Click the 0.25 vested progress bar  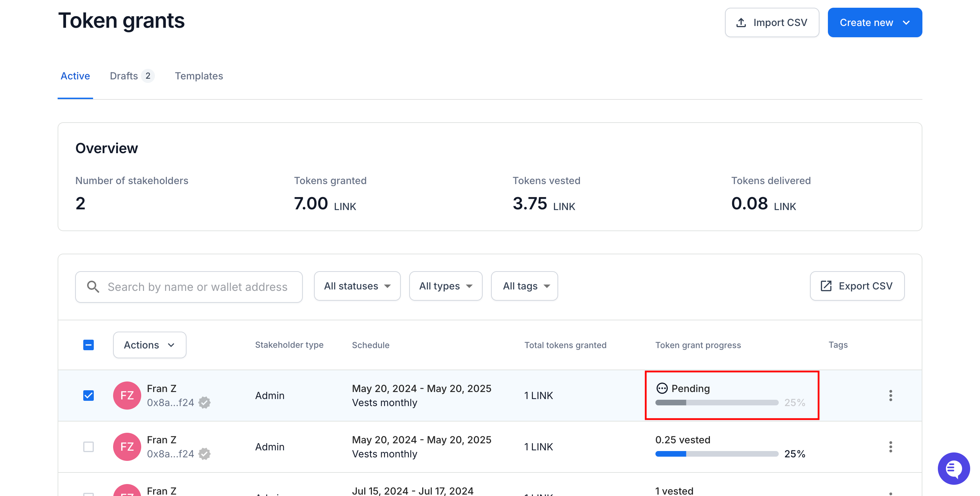[717, 454]
